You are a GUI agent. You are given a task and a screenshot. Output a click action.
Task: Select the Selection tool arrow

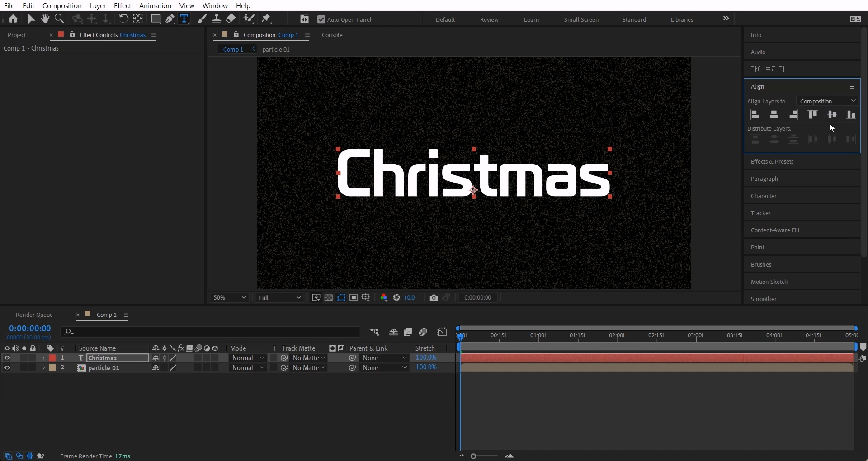tap(31, 19)
